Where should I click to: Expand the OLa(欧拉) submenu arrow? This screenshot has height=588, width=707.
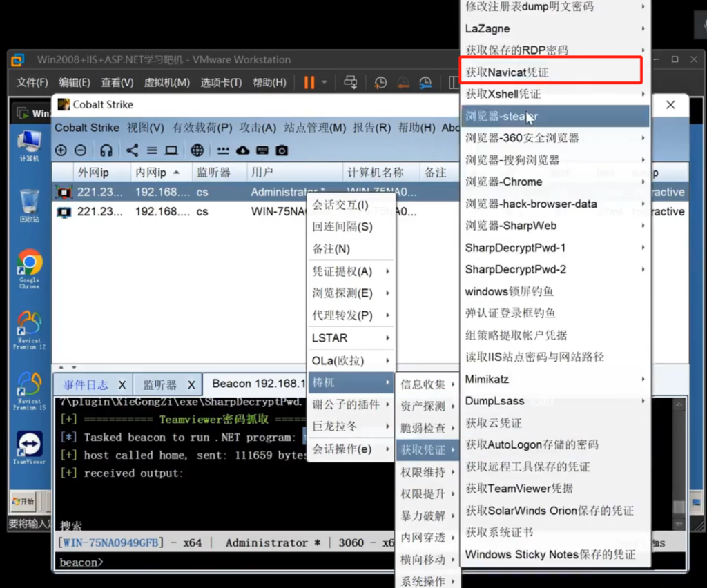[387, 360]
